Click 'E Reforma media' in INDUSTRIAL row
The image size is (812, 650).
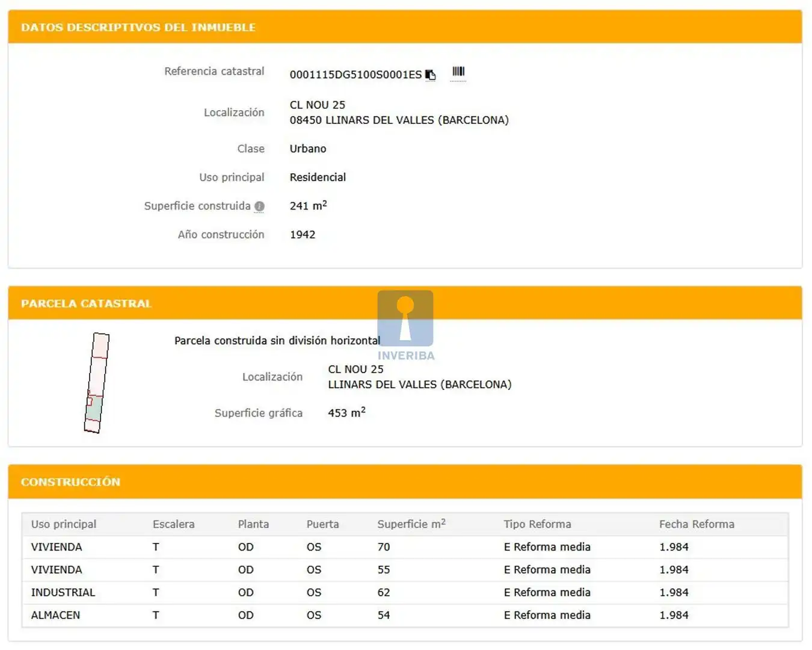pyautogui.click(x=547, y=593)
